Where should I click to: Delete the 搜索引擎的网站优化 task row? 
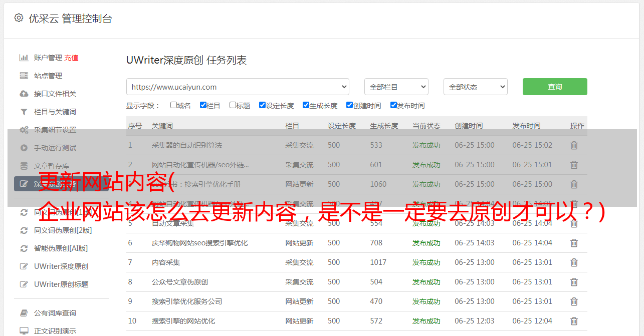[x=574, y=321]
